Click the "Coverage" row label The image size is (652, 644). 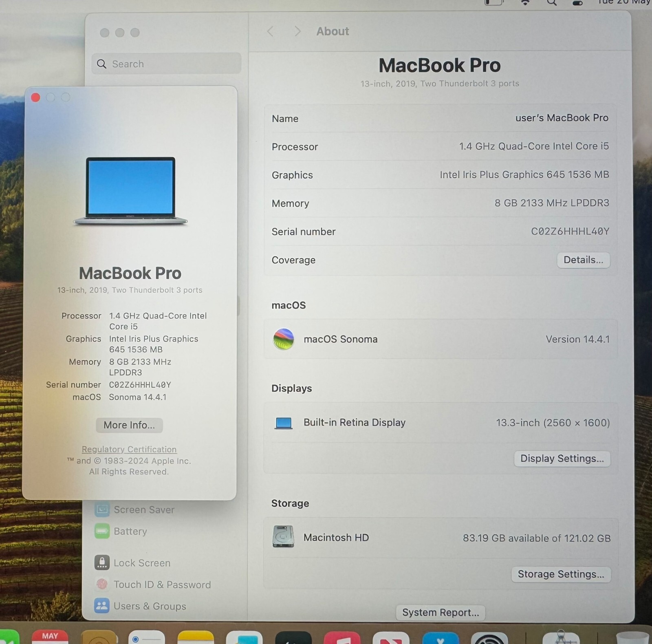[293, 260]
